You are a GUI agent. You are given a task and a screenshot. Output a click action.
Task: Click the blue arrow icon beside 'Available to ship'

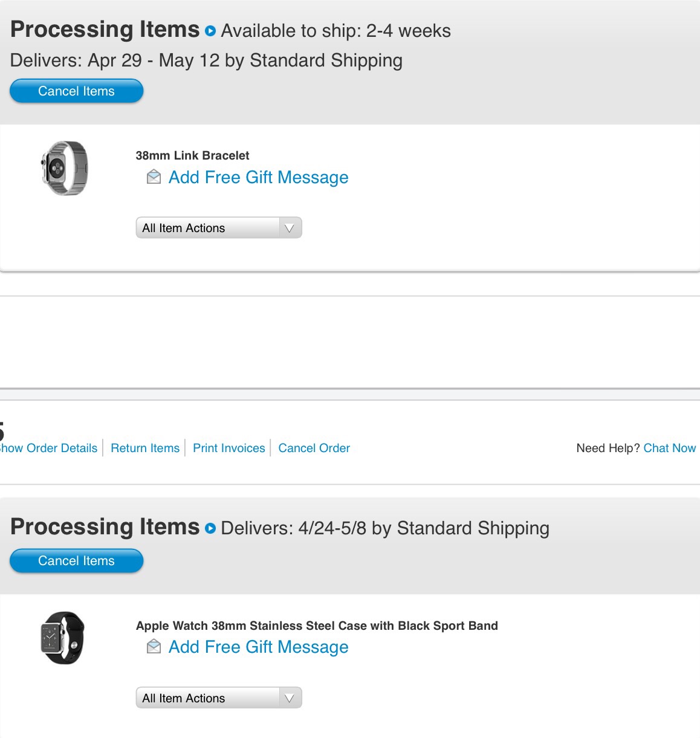210,31
